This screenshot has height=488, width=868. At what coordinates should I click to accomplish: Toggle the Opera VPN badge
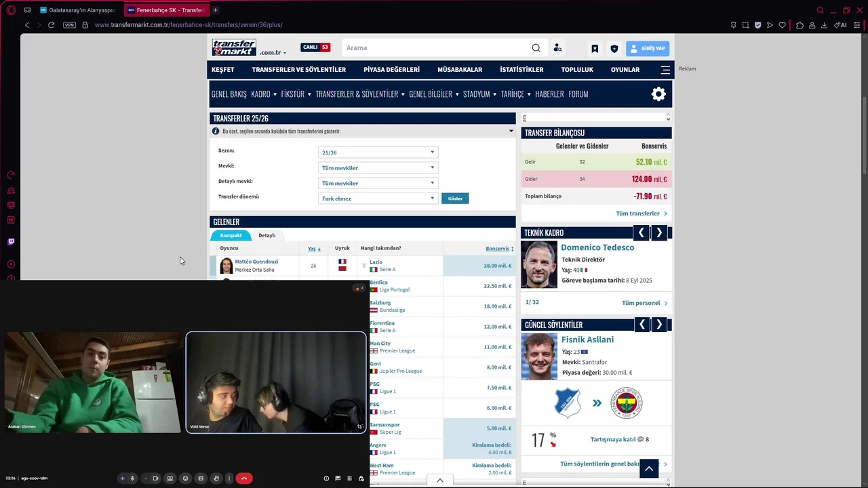tap(69, 25)
